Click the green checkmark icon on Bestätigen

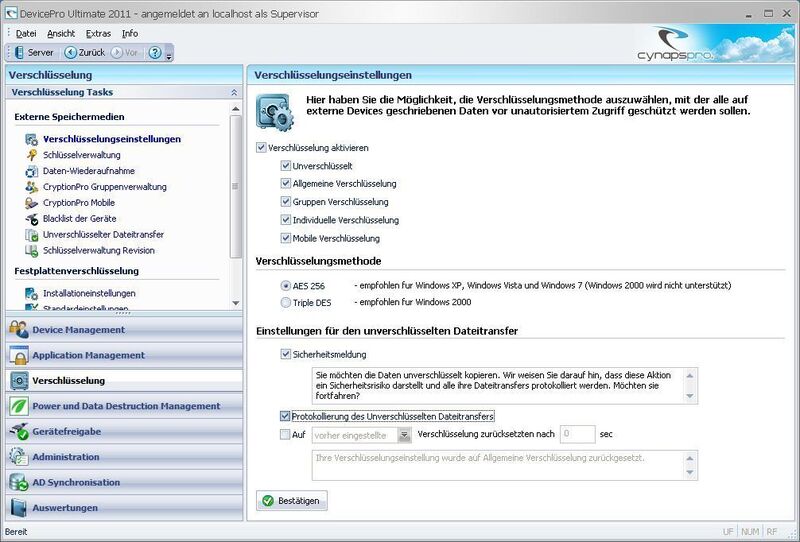pyautogui.click(x=267, y=501)
